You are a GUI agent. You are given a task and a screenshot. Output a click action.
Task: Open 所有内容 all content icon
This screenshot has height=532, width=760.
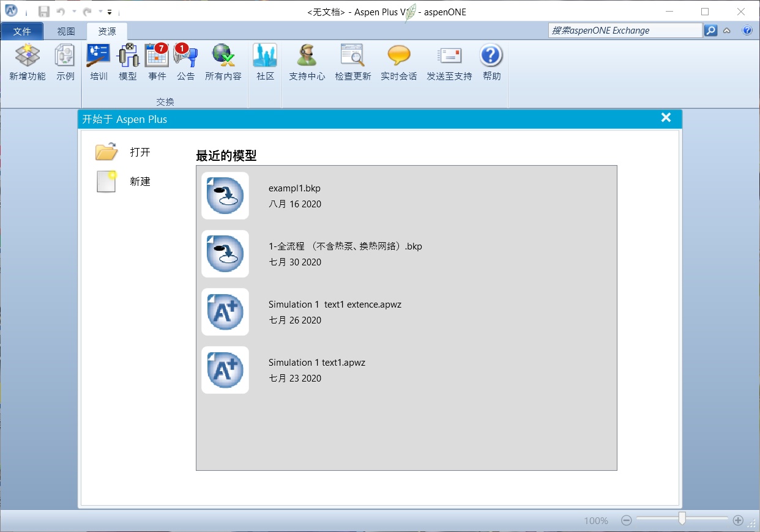[x=223, y=56]
